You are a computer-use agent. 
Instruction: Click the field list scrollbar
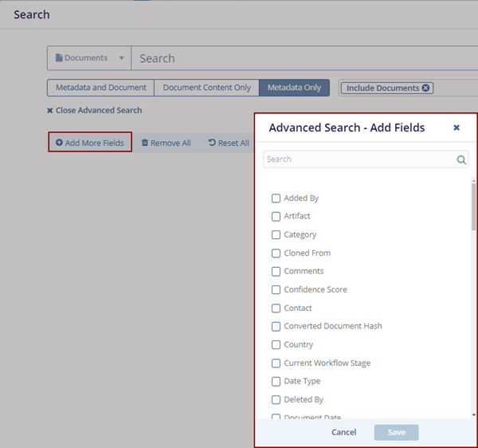[473, 206]
